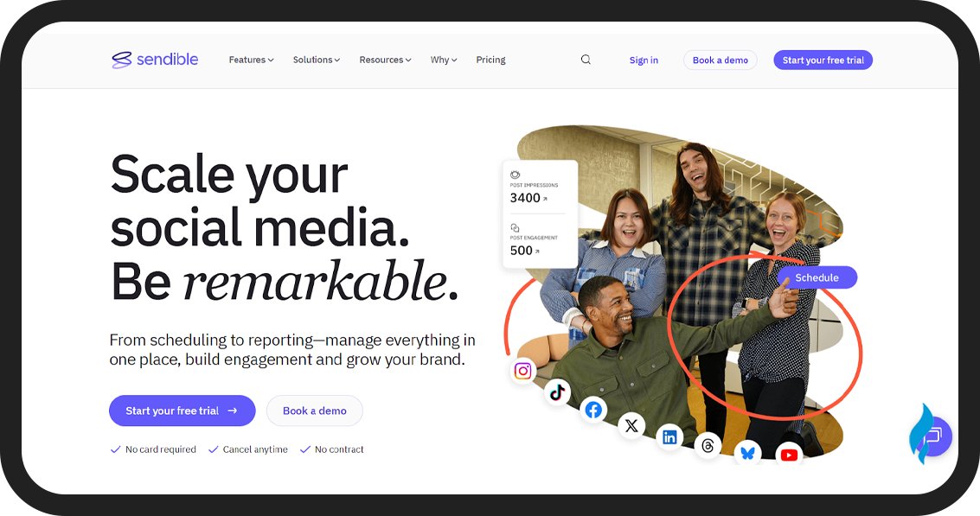Open the Pricing menu item
This screenshot has height=516, width=980.
pos(490,59)
